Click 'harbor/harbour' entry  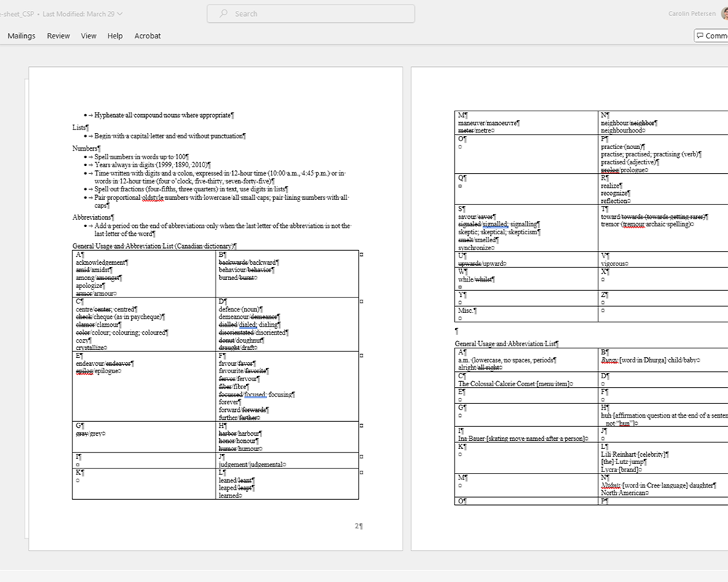coord(239,433)
